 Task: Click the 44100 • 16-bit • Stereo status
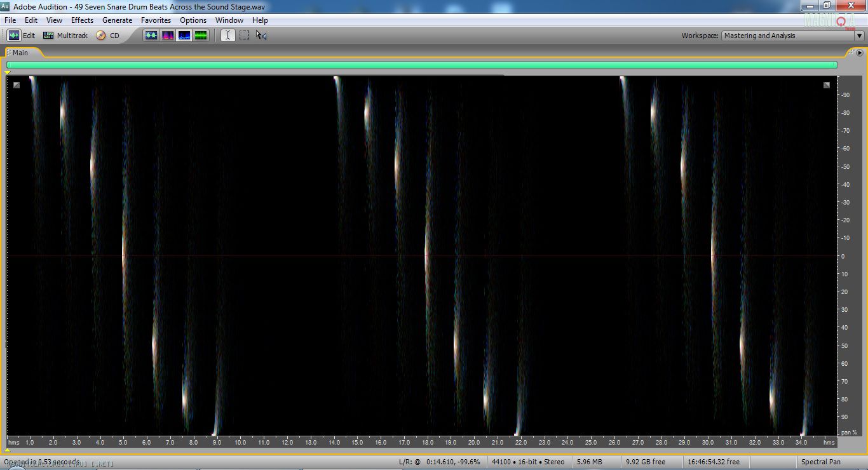coord(528,462)
